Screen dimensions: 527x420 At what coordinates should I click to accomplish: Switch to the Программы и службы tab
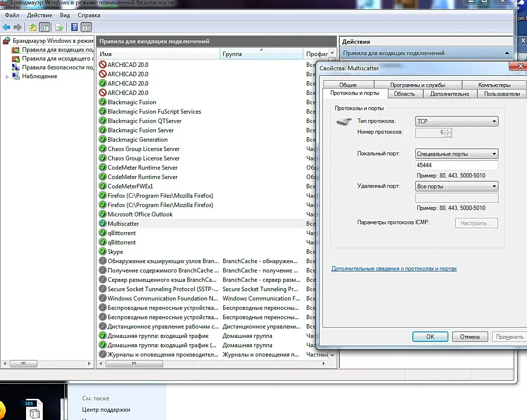[418, 85]
